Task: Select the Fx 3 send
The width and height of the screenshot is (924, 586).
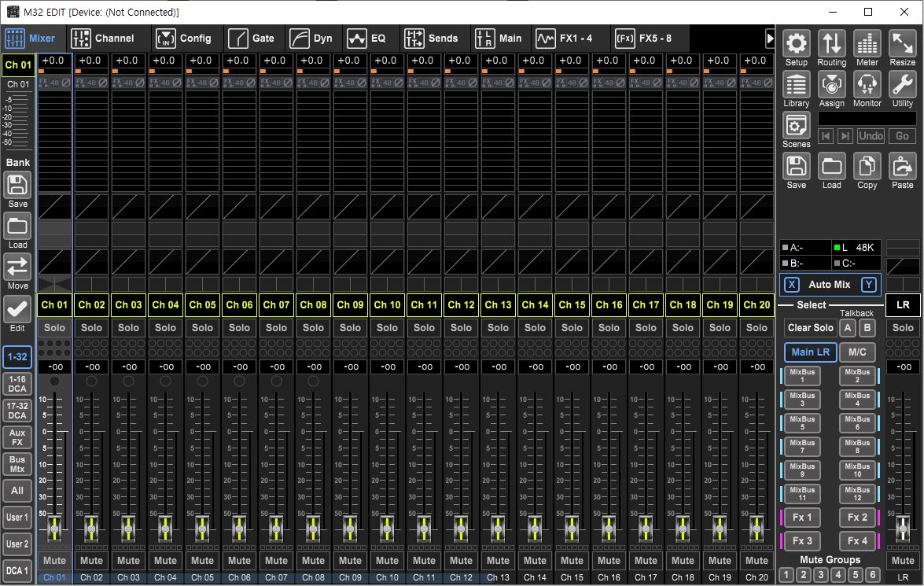Action: (802, 540)
